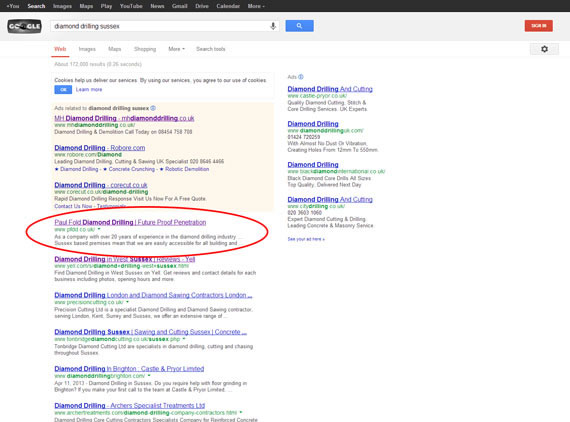
Task: Open Images in the top black bar
Action: [x=62, y=6]
